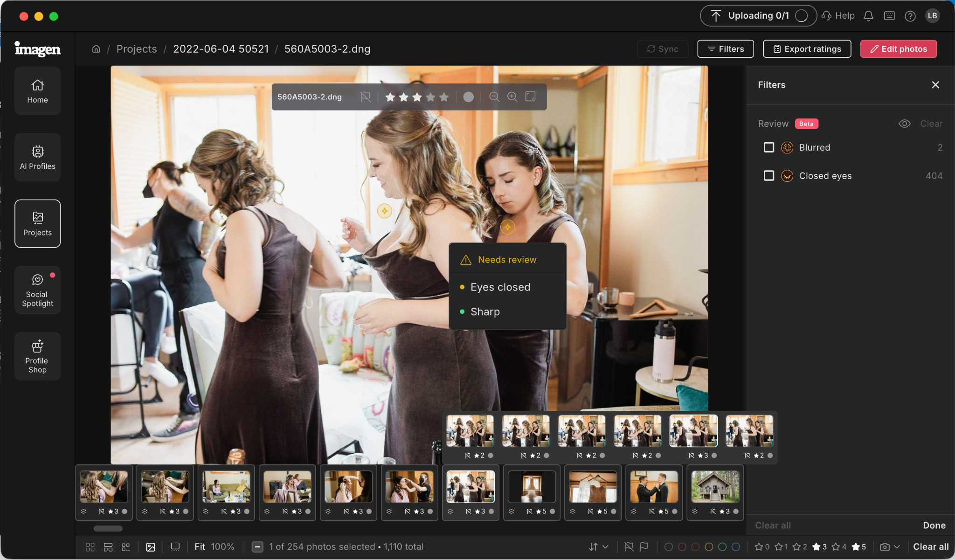Navigate to Projects breadcrumb
The image size is (955, 560).
tap(137, 49)
